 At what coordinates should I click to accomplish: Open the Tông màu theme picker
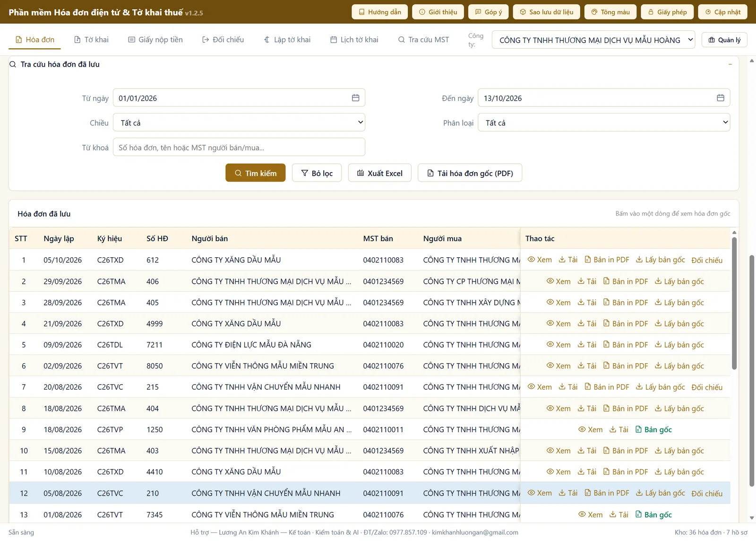[x=610, y=12]
